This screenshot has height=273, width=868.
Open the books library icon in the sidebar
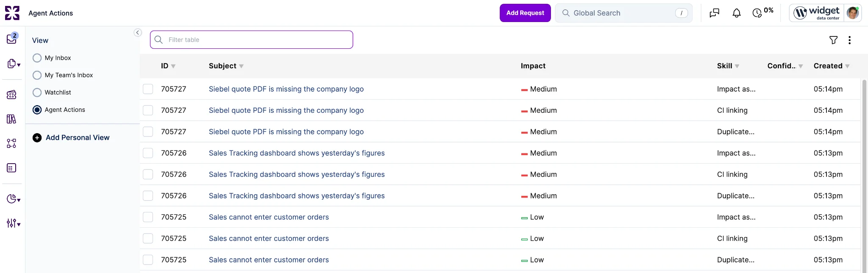pyautogui.click(x=11, y=119)
